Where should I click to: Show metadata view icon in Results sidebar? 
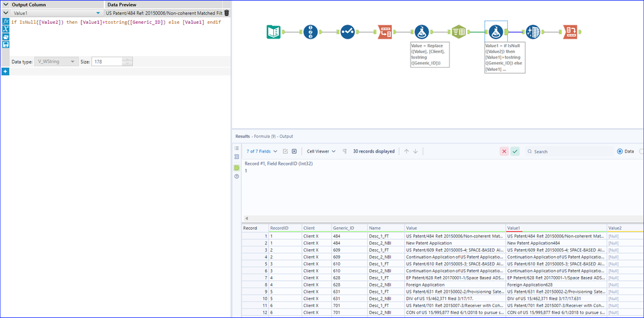237,156
